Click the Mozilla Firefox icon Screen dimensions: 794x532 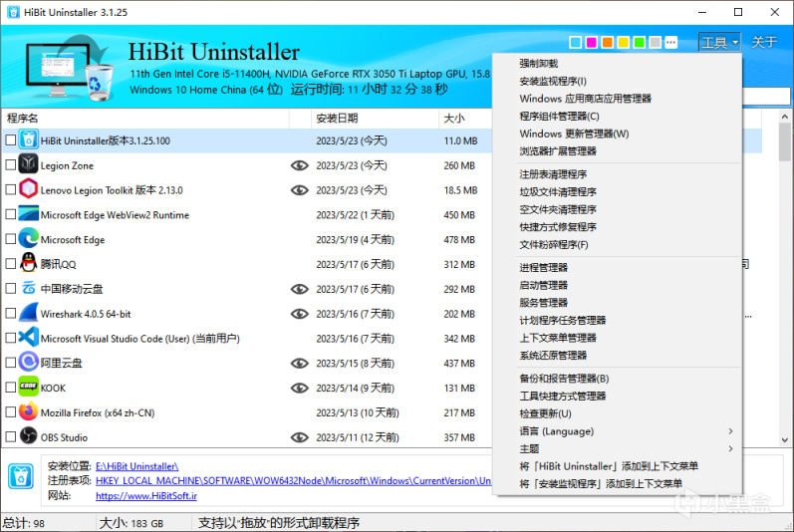pyautogui.click(x=28, y=412)
